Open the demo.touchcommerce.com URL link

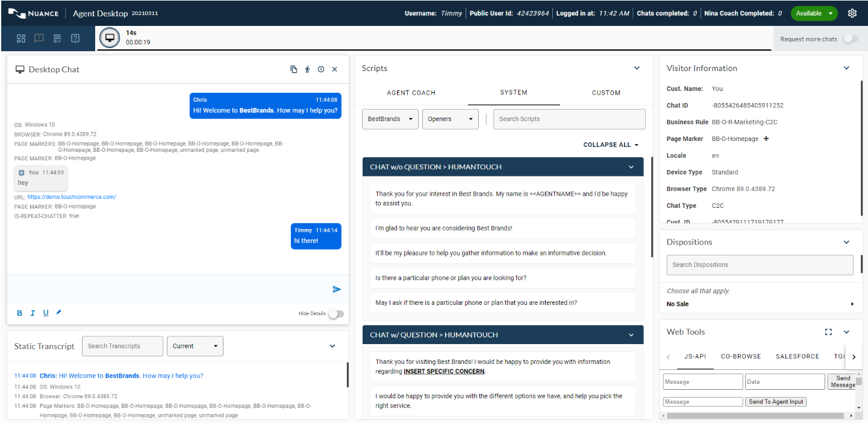[x=71, y=197]
